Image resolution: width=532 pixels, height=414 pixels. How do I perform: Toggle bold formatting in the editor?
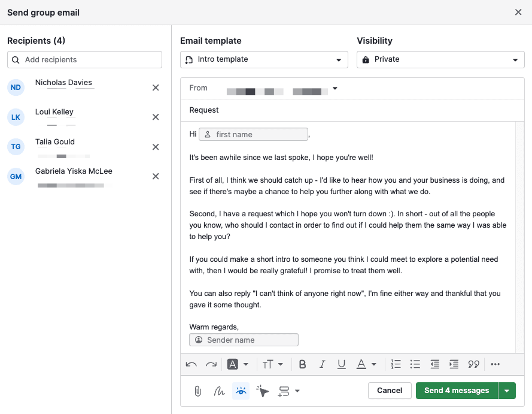[302, 364]
